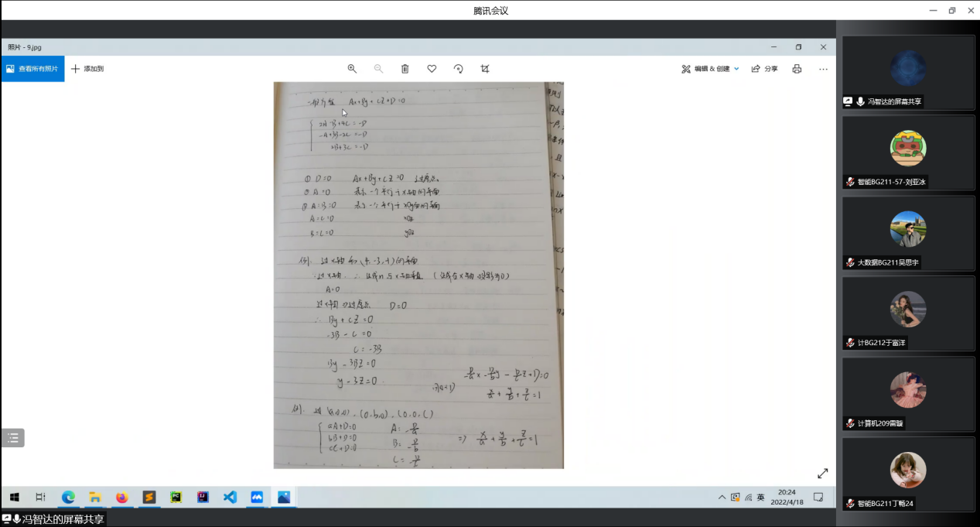
Task: Add photo to favorites with heart icon
Action: (432, 69)
